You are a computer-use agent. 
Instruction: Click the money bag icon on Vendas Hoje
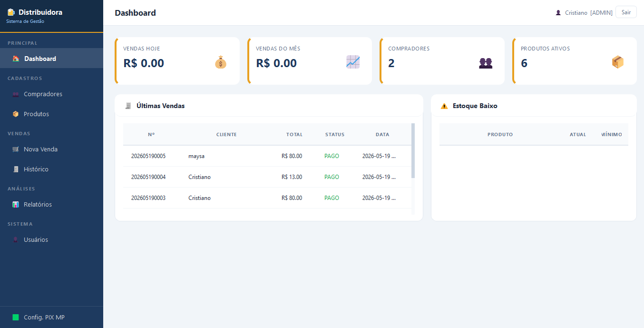[221, 62]
